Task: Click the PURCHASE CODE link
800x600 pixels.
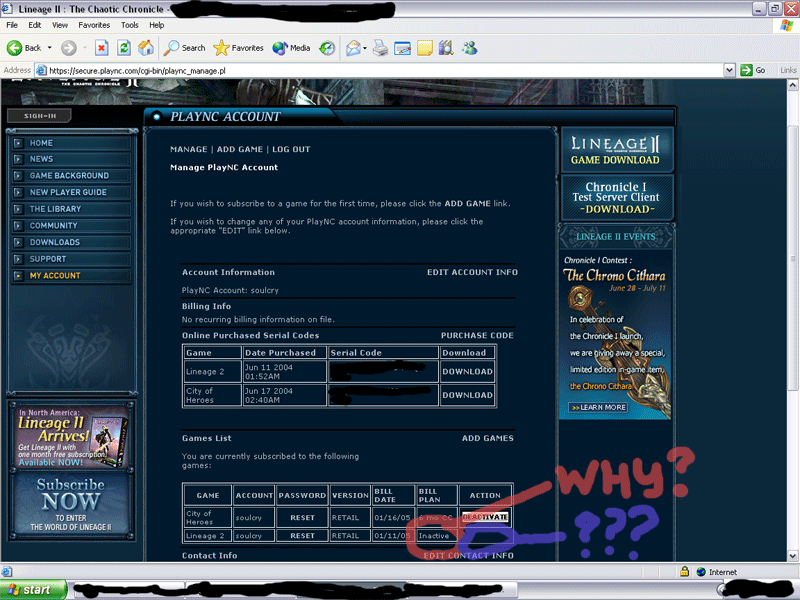Action: (x=478, y=336)
